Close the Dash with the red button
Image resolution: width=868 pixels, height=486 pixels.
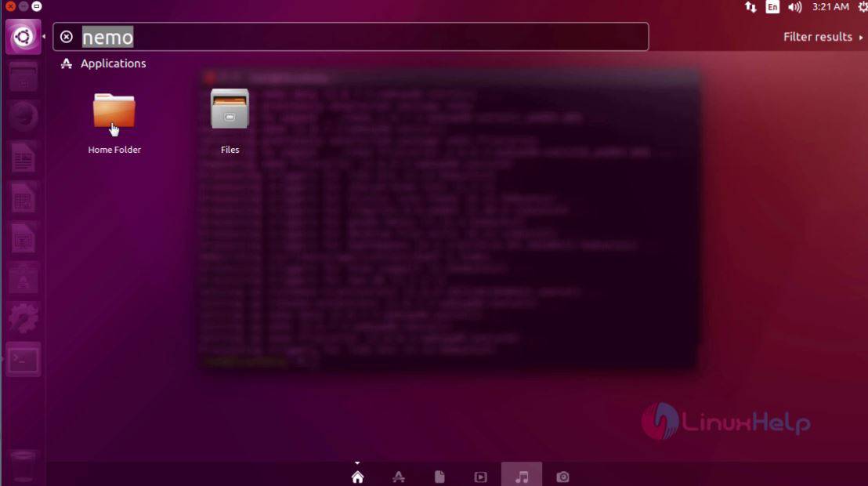coord(10,6)
